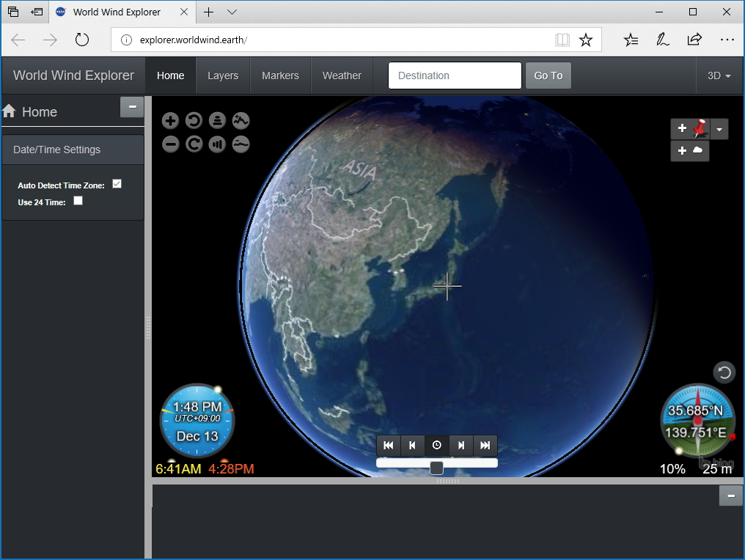
Task: Show tab previews chevron
Action: [x=232, y=12]
